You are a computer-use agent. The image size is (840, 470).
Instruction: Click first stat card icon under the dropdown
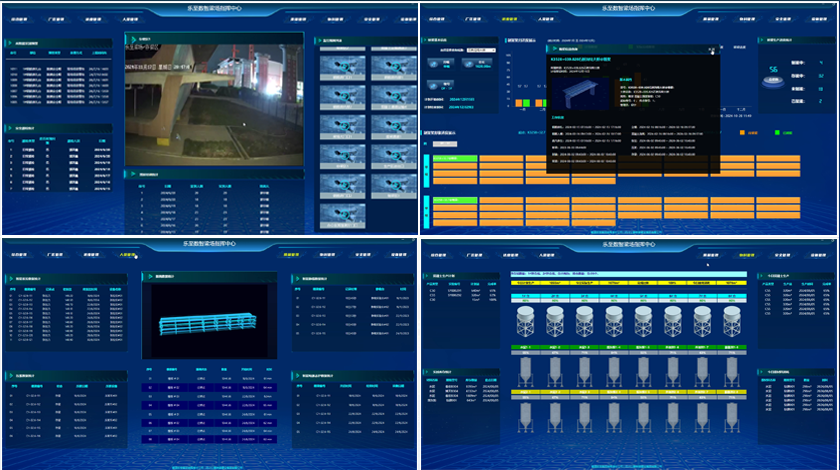coord(433,64)
